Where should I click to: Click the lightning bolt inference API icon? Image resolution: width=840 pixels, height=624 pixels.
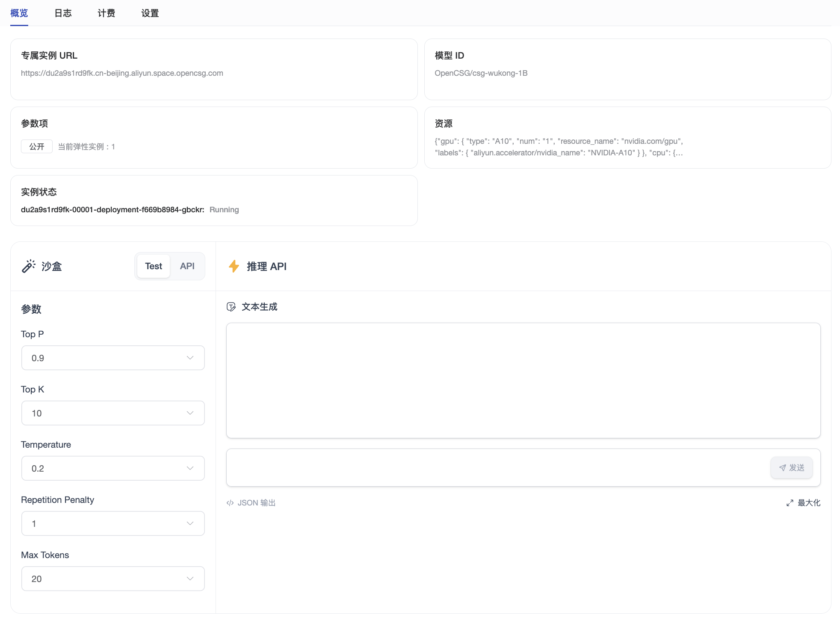coord(234,266)
